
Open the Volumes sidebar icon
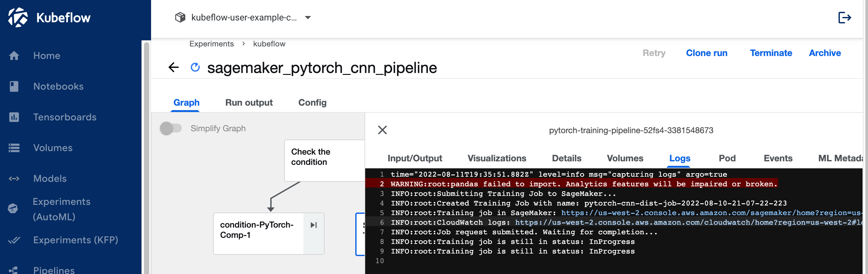[14, 148]
